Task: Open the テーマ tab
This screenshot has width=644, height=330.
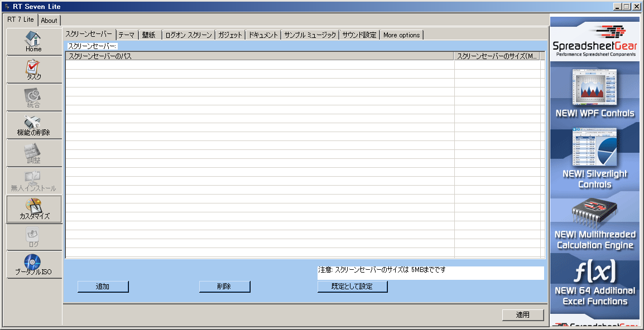Action: pos(127,35)
